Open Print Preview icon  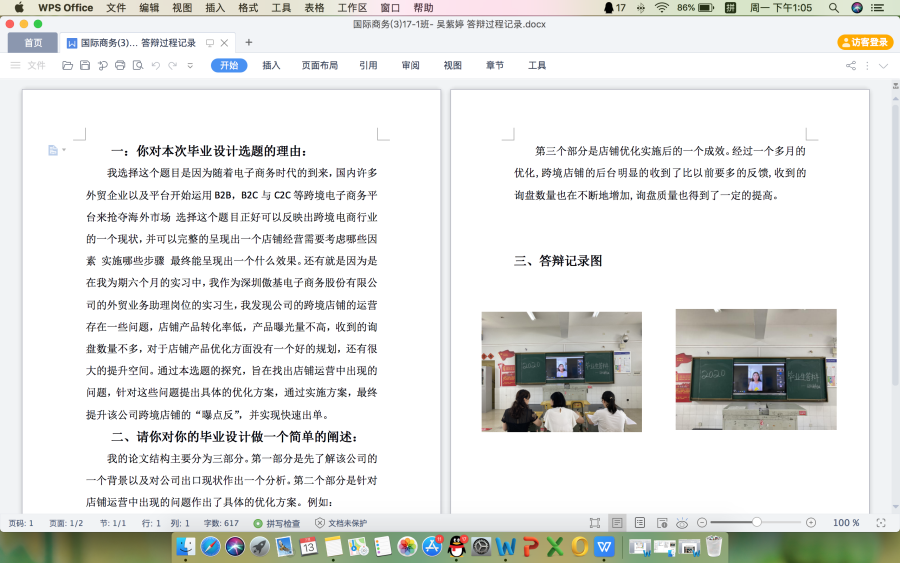[x=138, y=65]
